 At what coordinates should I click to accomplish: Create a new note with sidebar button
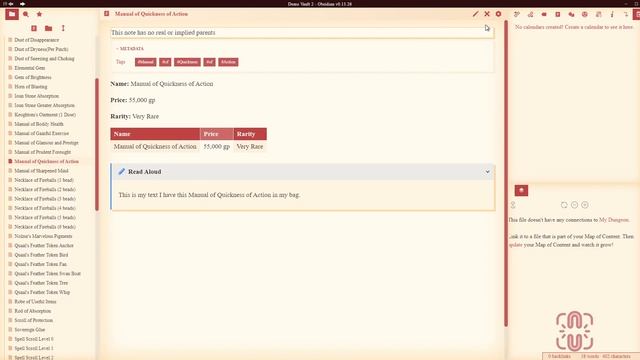pos(34,28)
